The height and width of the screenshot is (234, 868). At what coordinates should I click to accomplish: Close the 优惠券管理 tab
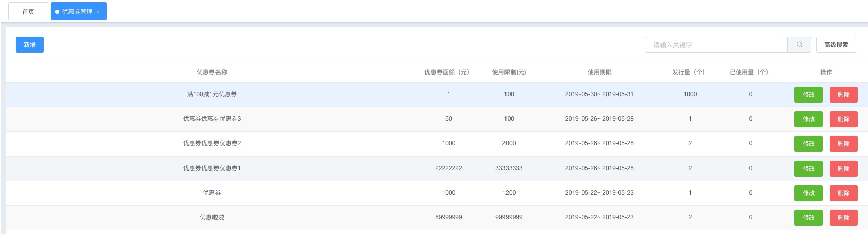(98, 12)
